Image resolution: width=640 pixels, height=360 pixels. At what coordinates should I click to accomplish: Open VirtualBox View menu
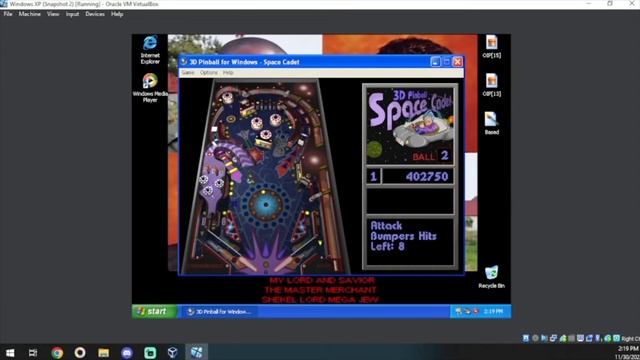[53, 14]
